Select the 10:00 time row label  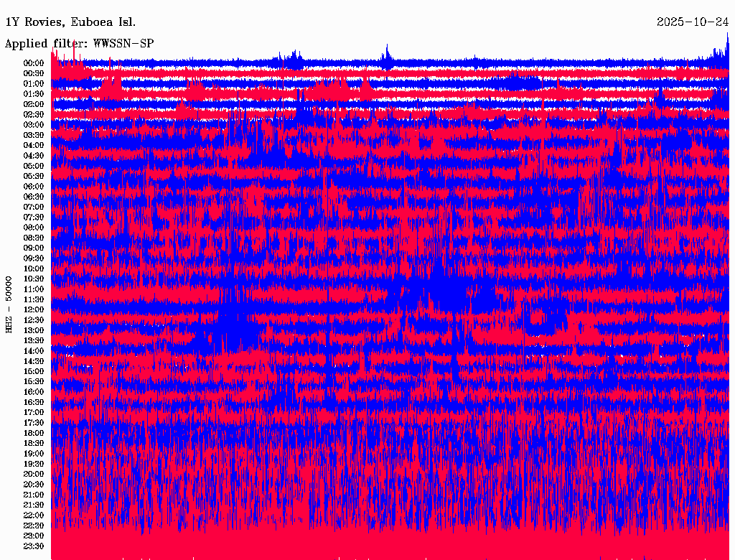34,269
